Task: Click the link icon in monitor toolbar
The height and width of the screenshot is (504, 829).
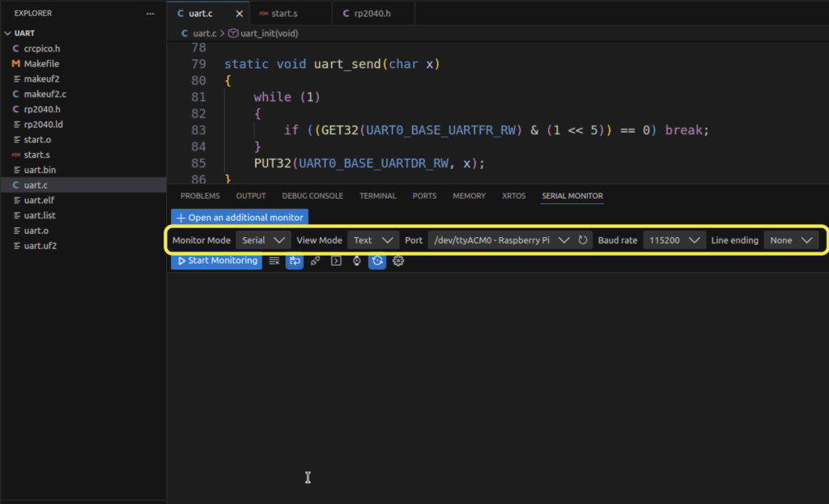Action: coord(315,261)
